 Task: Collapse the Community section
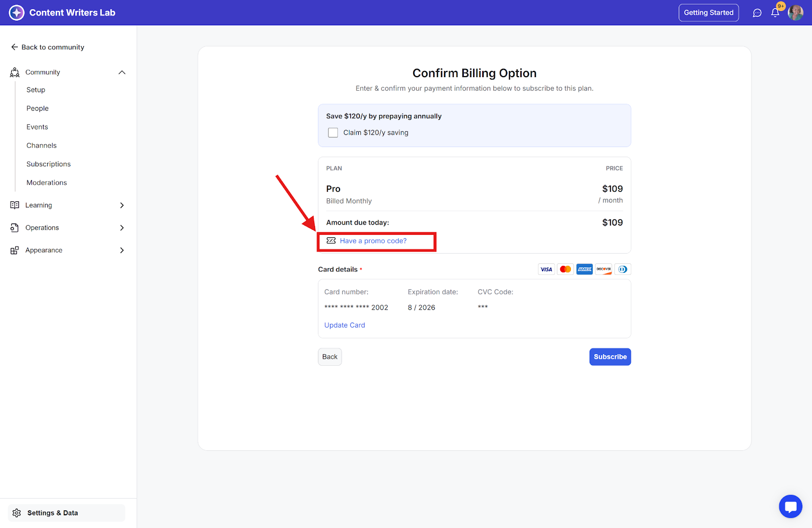(122, 73)
